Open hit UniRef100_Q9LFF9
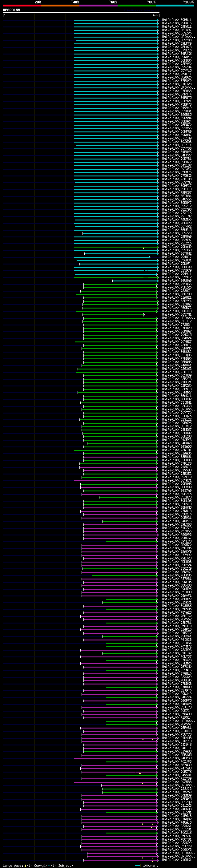Image resolution: width=197 pixels, height=868 pixels. click(x=176, y=43)
